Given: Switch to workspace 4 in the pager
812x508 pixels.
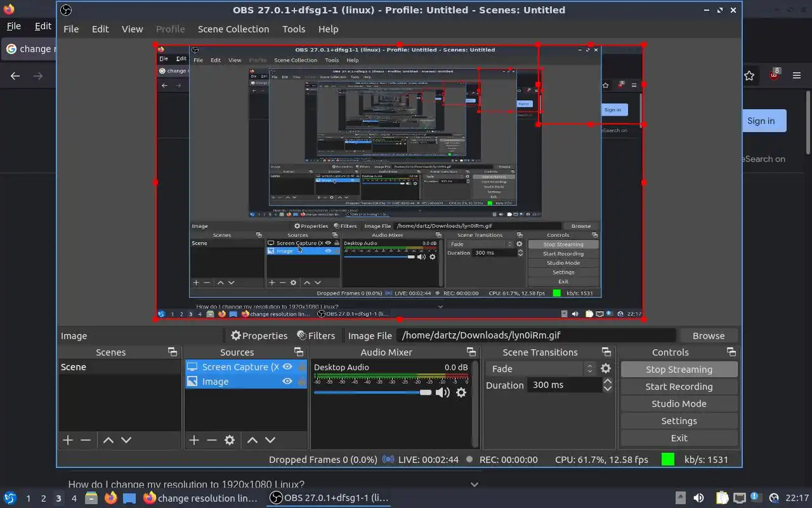Looking at the screenshot, I should coord(74,498).
